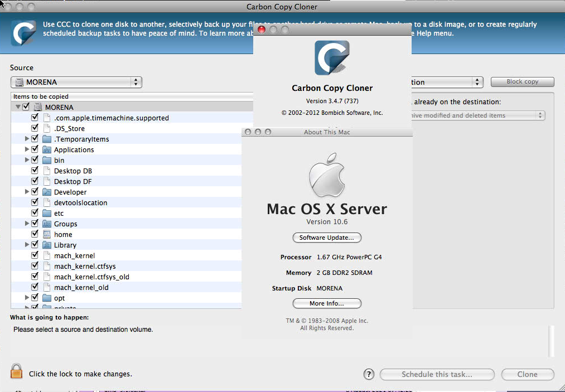
Task: Click Software Update in About This Mac
Action: click(x=327, y=238)
